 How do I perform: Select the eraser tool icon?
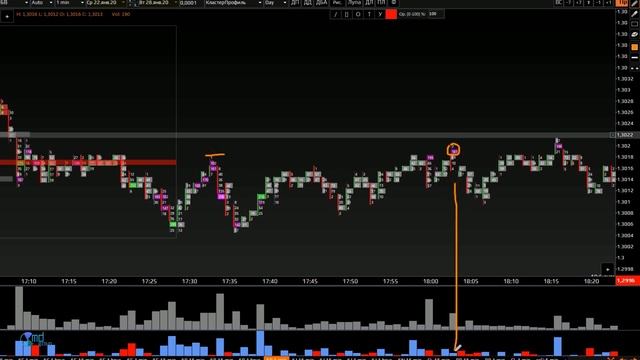634,35
